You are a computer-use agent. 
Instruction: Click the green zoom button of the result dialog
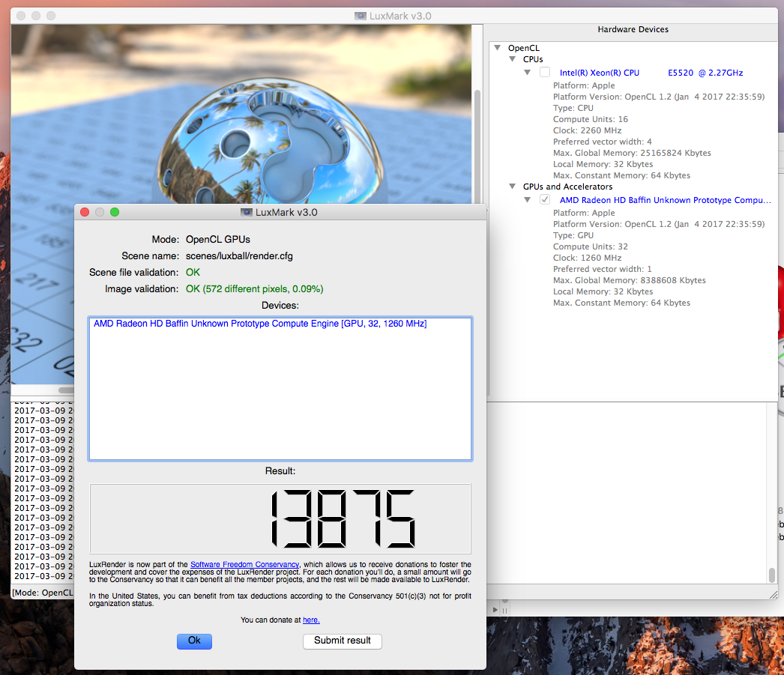(115, 212)
